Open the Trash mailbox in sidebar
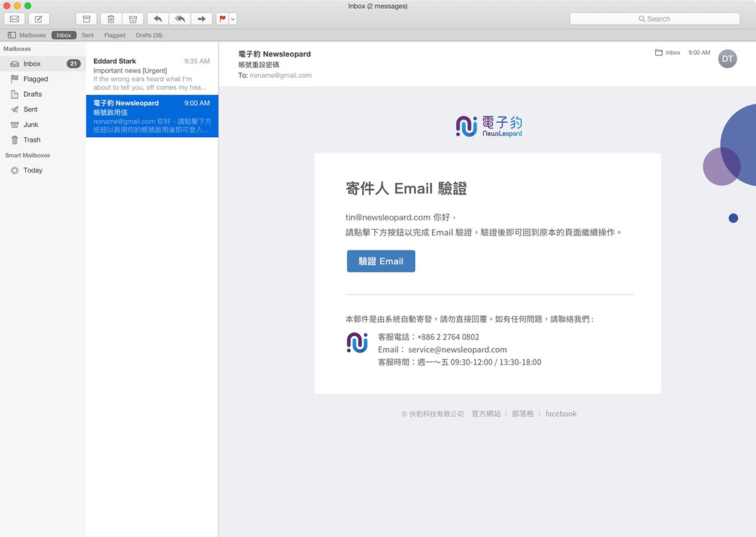756x537 pixels. (x=43, y=140)
